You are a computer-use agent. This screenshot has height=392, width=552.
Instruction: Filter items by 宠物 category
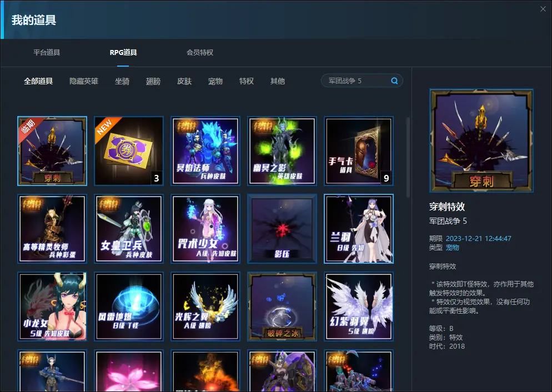pos(215,81)
